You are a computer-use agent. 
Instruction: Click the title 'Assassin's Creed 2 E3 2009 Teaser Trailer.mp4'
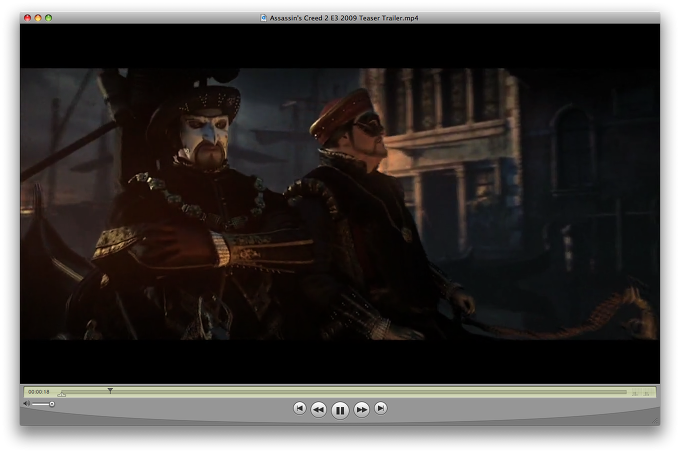click(344, 18)
